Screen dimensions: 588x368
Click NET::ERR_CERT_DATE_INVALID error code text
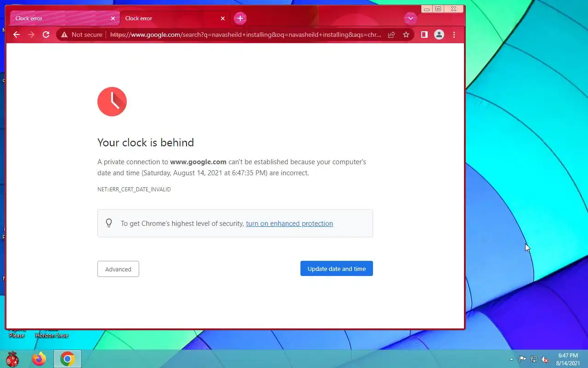tap(134, 190)
